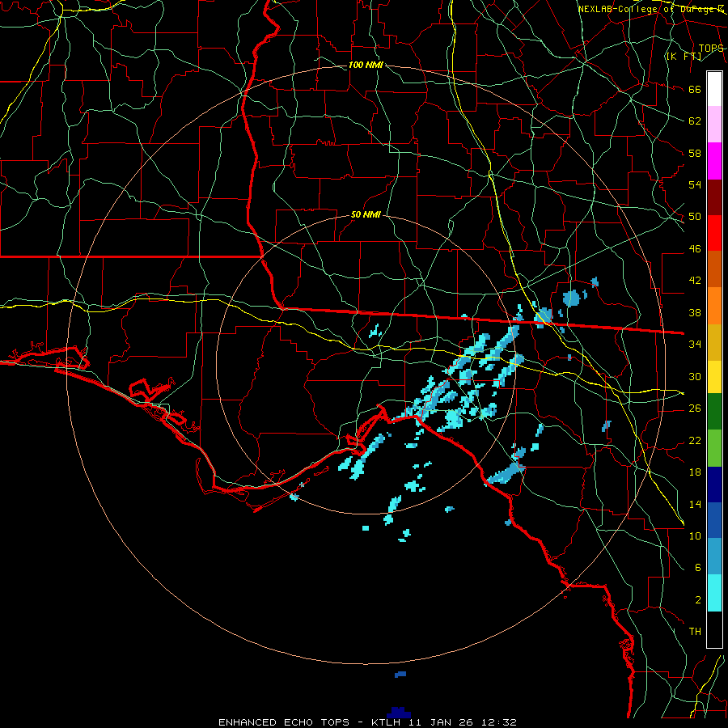Viewport: 728px width, 728px height.
Task: Click the white swatch beside 66
Action: (714, 89)
